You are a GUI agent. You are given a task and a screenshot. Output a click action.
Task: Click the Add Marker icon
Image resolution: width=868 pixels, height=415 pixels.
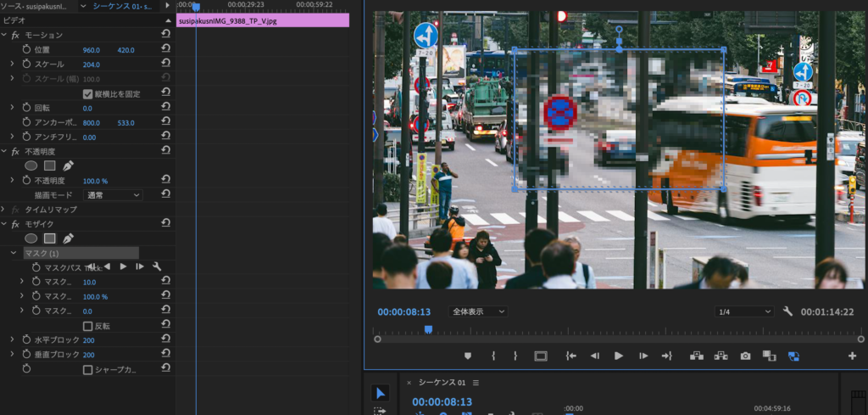(x=467, y=356)
